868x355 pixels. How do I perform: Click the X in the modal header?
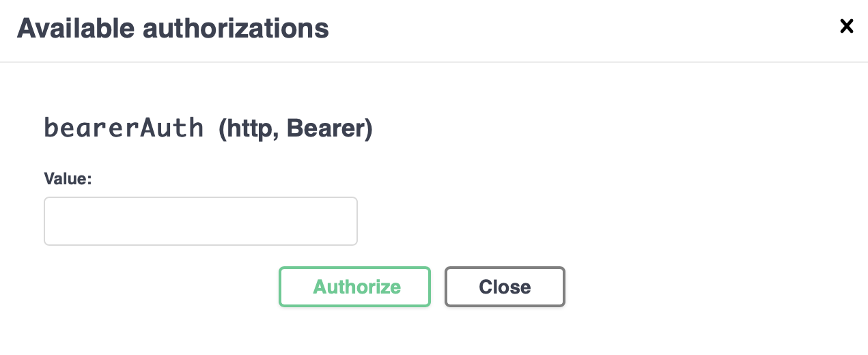coord(846,27)
